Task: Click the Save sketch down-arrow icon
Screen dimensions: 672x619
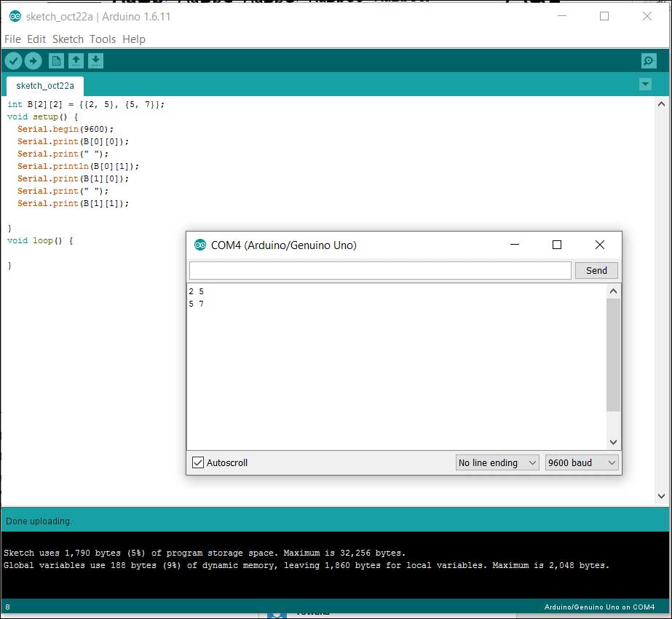Action: [x=96, y=61]
